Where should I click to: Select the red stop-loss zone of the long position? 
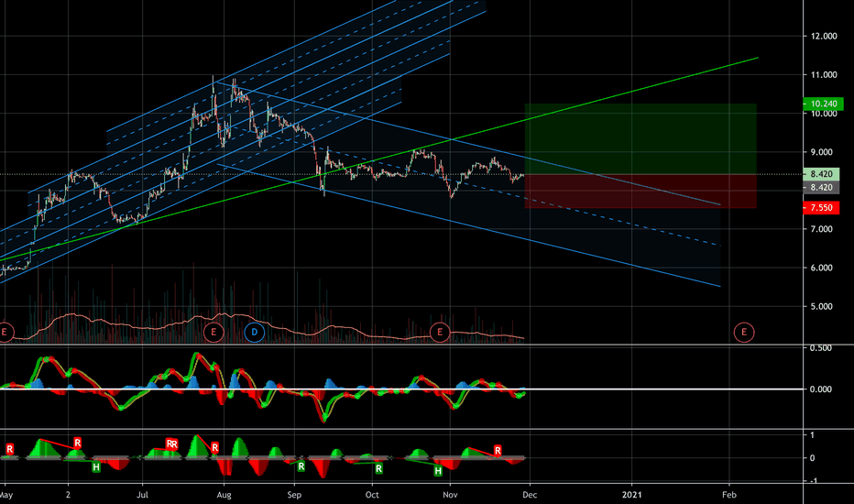[x=640, y=192]
